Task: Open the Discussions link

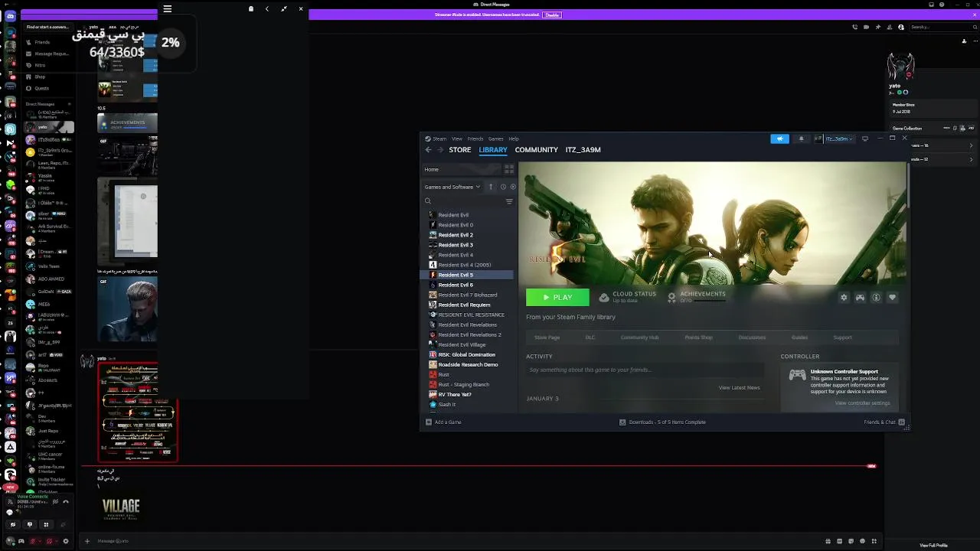Action: [x=752, y=337]
